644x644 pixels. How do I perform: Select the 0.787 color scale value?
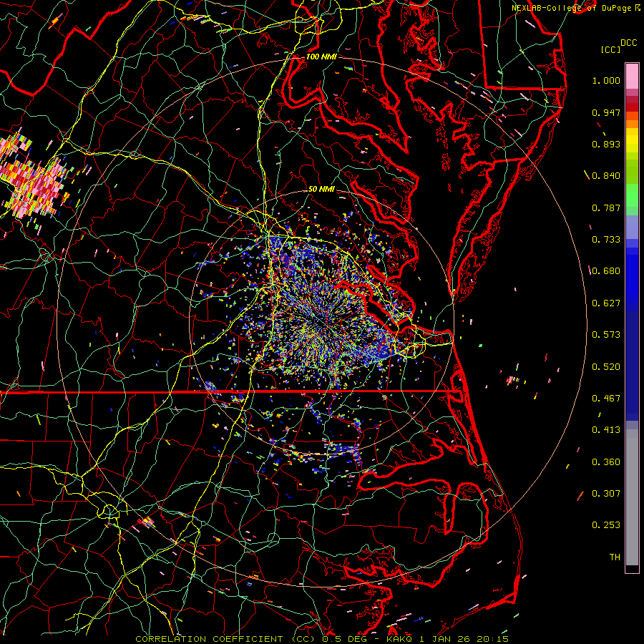point(606,208)
